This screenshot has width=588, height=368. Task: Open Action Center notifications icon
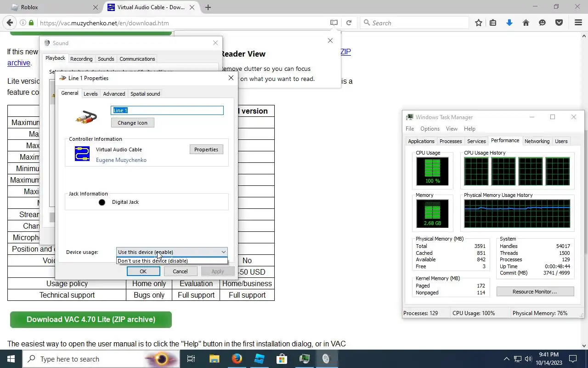point(573,359)
